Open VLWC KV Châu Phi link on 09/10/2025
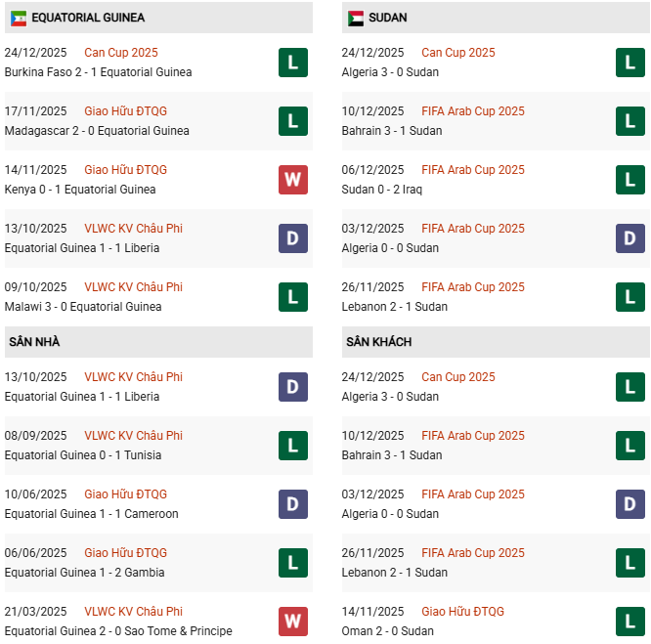Viewport: 651px width, 644px height. [134, 287]
